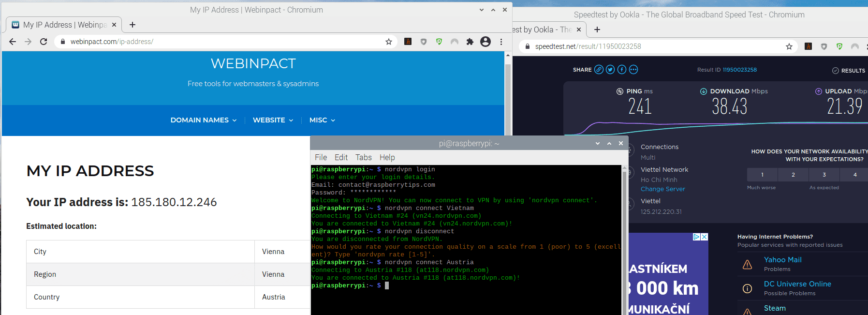Copy Speedtest result link via share icon
This screenshot has width=868, height=315.
[599, 70]
